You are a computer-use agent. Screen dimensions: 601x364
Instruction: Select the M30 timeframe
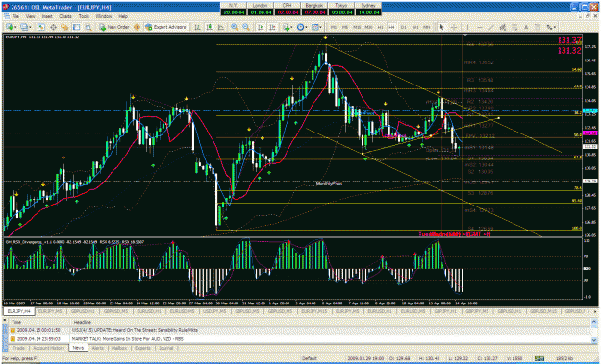coord(368,27)
